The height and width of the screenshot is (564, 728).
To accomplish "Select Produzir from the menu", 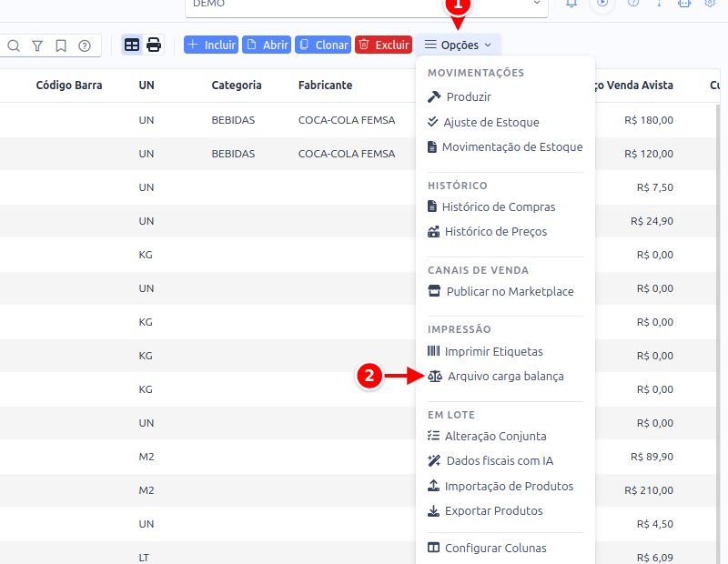I will [469, 97].
